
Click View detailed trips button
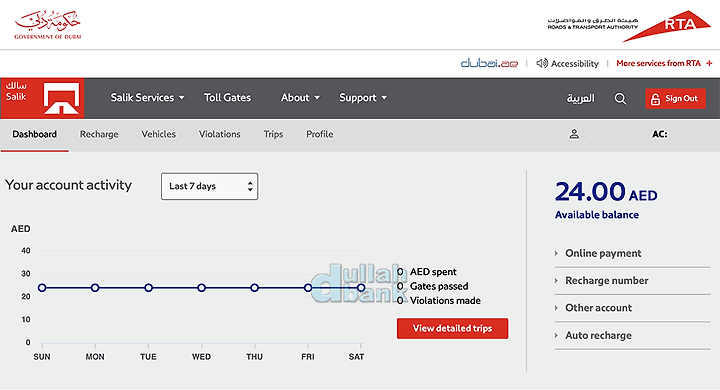(x=452, y=328)
